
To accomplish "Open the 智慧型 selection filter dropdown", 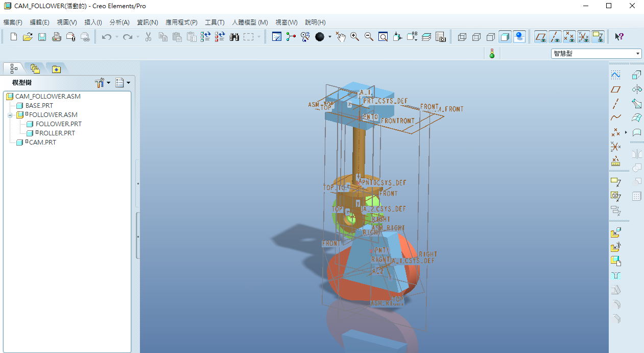I will pyautogui.click(x=638, y=54).
